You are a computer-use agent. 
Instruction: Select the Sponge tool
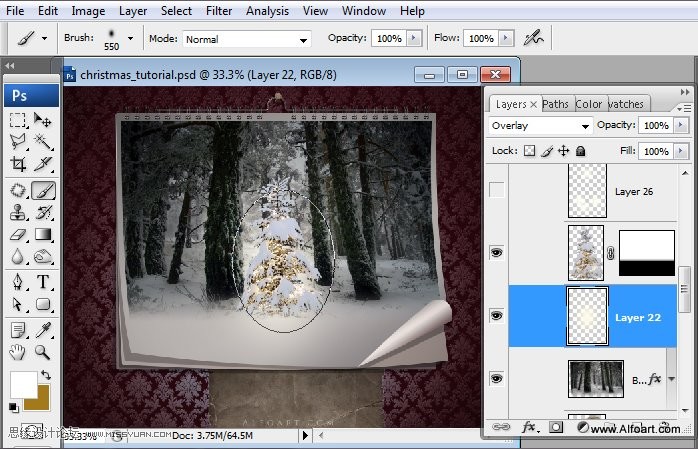tap(43, 257)
